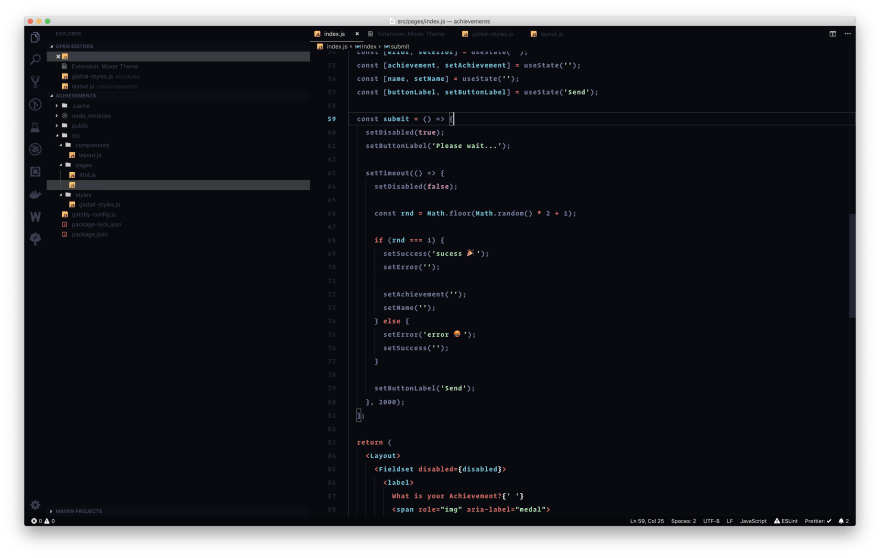Open the Source Control view

click(x=35, y=82)
